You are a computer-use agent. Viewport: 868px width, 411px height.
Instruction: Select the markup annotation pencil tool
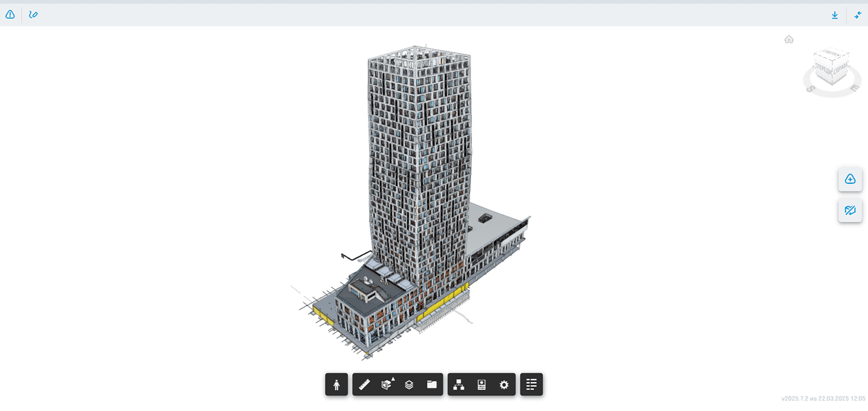pos(33,14)
